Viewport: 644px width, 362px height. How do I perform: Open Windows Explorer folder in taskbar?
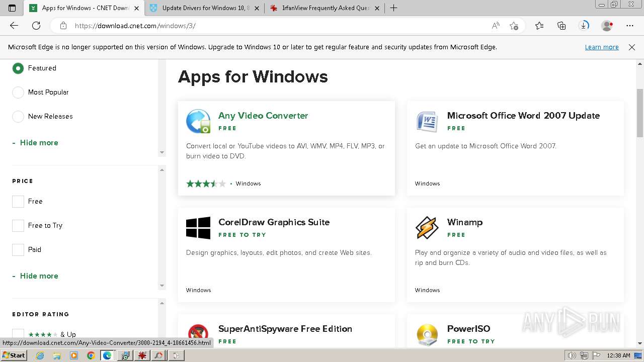pos(57,355)
